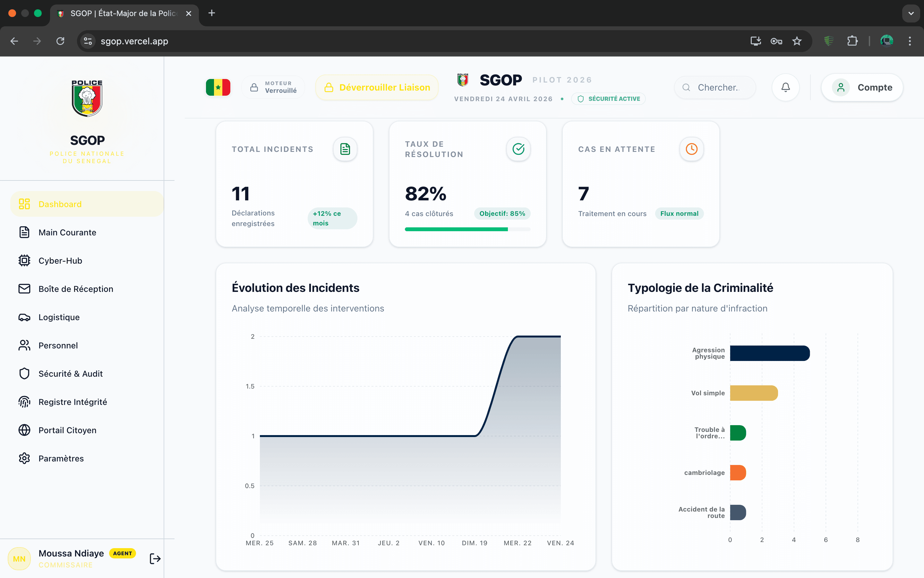Open Boîte de Réception

87,289
